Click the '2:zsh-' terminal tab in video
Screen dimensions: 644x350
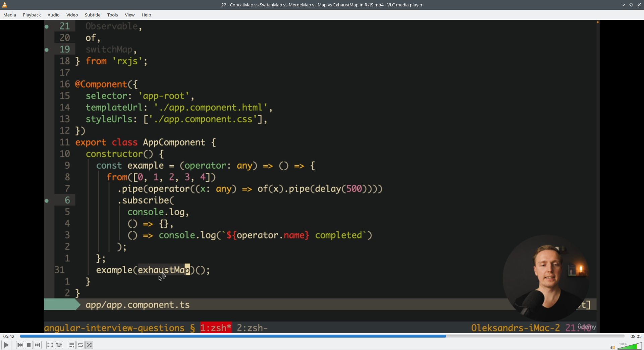[252, 327]
